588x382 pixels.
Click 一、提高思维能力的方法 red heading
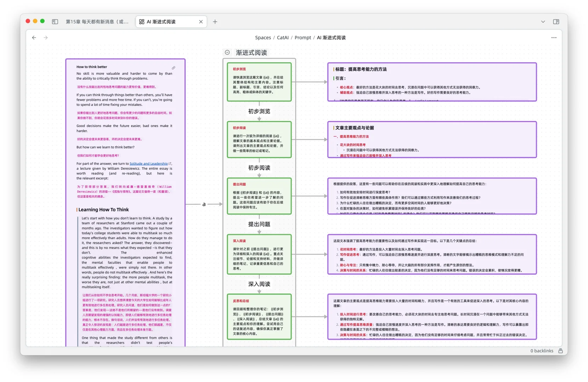pos(351,137)
